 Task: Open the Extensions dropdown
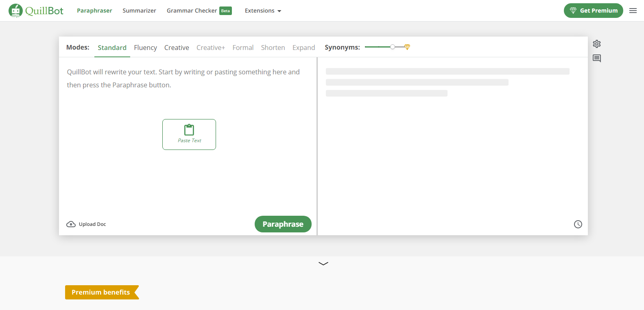[x=263, y=11]
